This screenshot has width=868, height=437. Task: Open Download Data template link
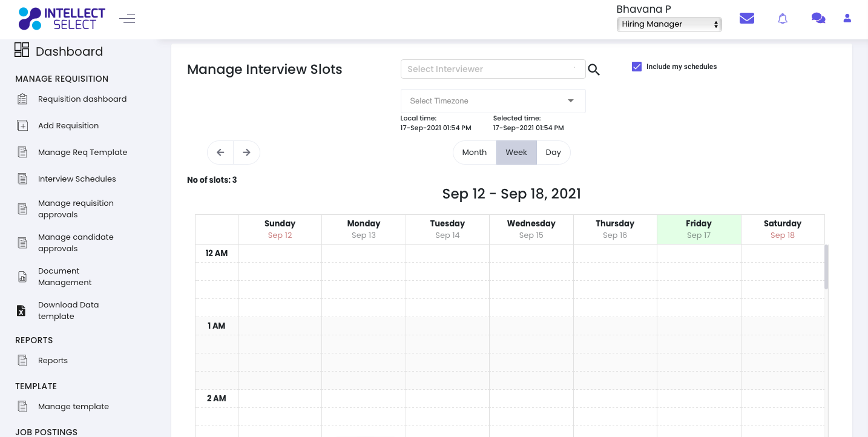pos(68,310)
